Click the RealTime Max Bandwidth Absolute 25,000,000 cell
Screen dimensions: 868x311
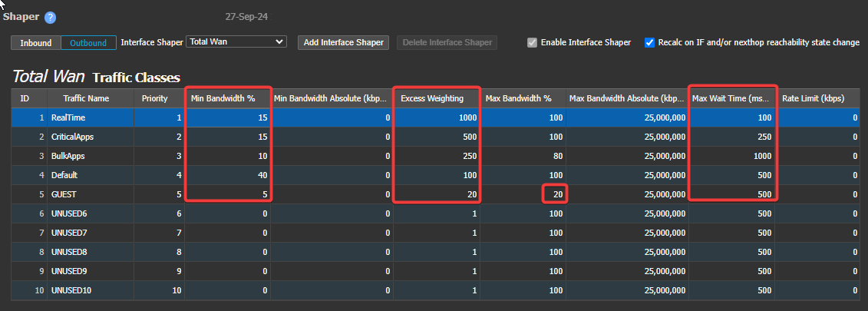tap(627, 117)
